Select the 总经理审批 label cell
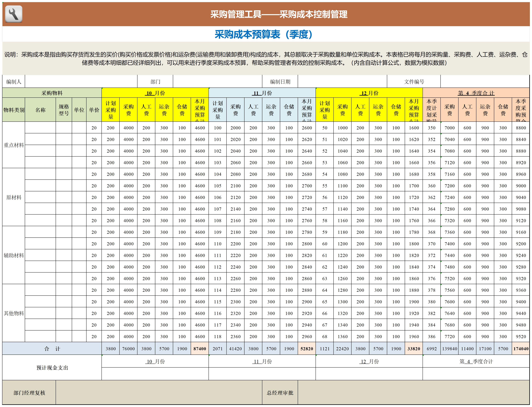532x407 pixels. point(280,392)
